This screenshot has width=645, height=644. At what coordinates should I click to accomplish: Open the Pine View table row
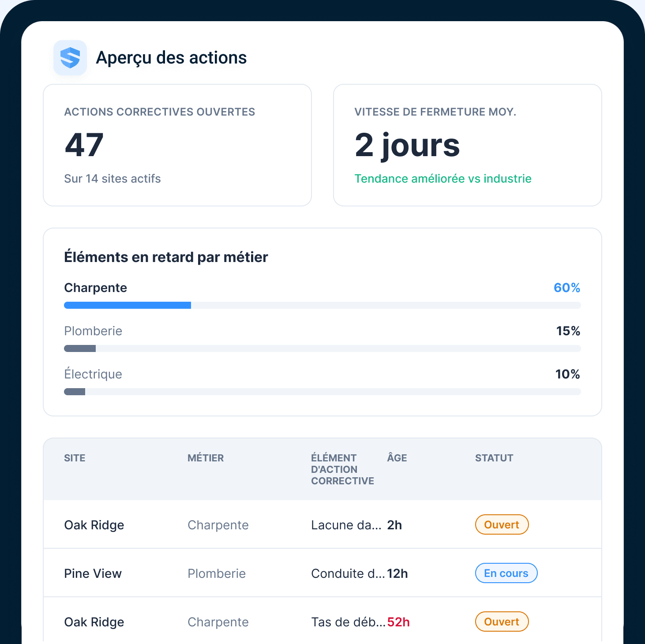click(322, 573)
